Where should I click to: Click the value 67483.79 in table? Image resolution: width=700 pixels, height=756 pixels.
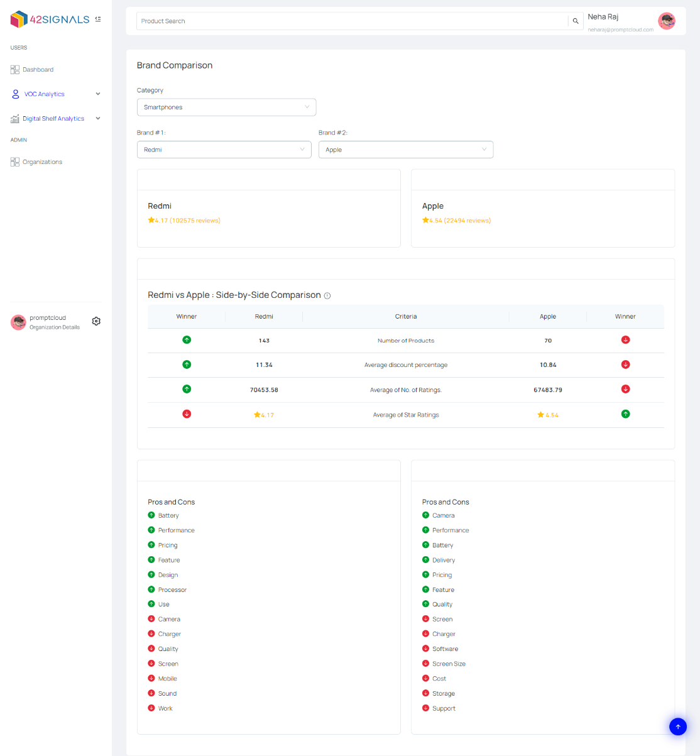click(x=548, y=390)
